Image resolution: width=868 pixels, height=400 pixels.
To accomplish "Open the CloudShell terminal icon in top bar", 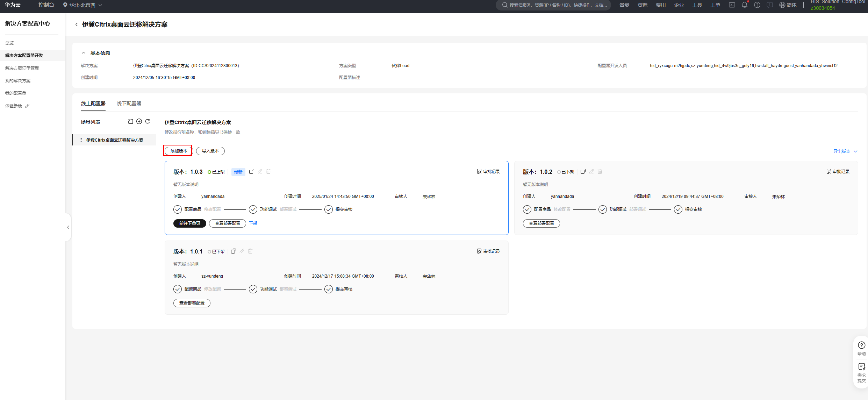I will click(x=732, y=5).
